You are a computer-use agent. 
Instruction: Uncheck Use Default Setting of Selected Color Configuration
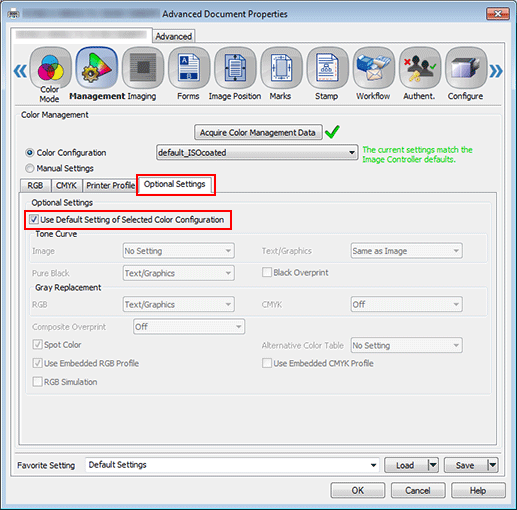point(34,220)
